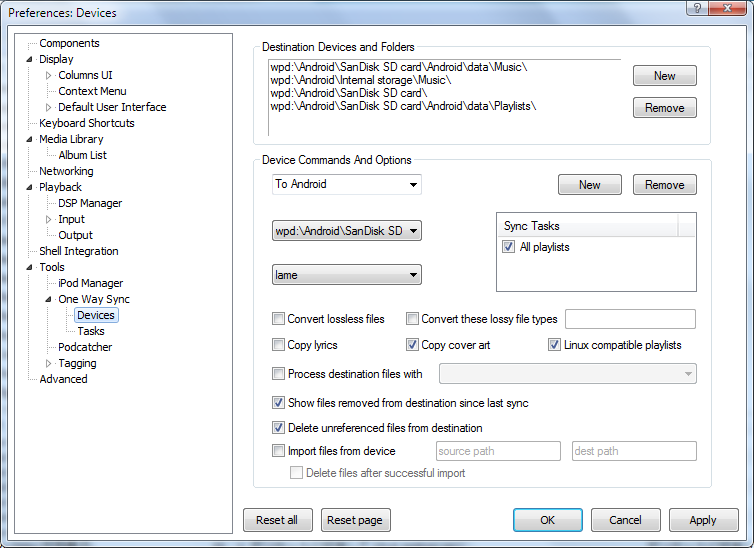The width and height of the screenshot is (754, 548).
Task: Enable Convert lossless files checkbox
Action: coord(279,319)
